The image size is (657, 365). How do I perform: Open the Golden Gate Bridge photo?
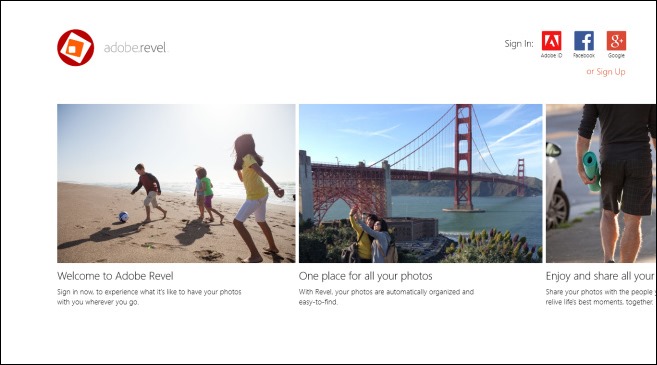[420, 184]
